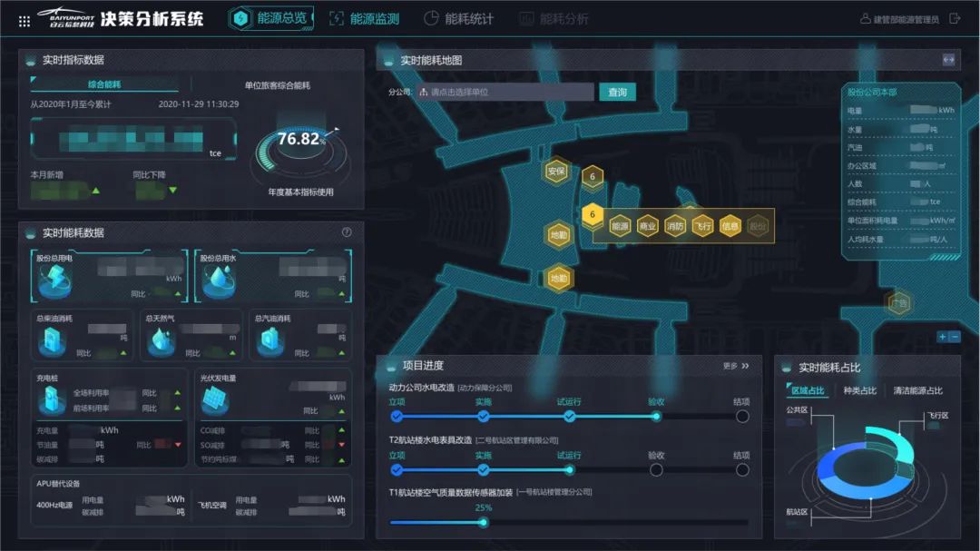The width and height of the screenshot is (980, 551).
Task: Select the 综合能耗 tab
Action: click(104, 84)
